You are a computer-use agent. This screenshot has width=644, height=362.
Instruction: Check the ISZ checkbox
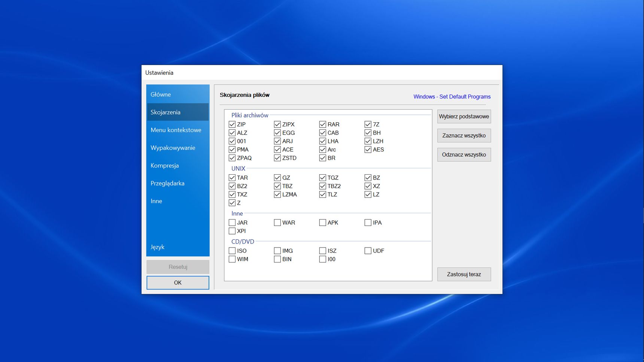(x=323, y=251)
